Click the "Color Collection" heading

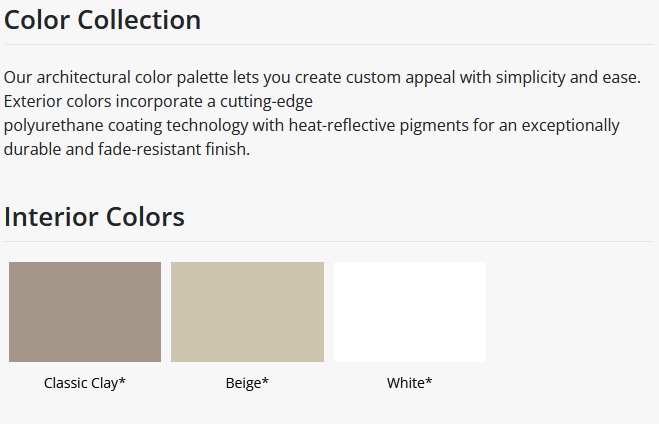tap(103, 19)
